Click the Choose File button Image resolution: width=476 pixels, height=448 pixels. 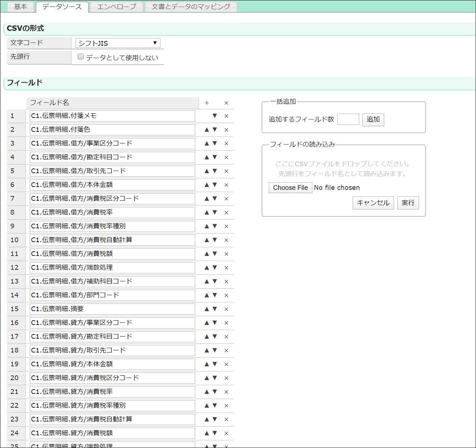(x=290, y=188)
